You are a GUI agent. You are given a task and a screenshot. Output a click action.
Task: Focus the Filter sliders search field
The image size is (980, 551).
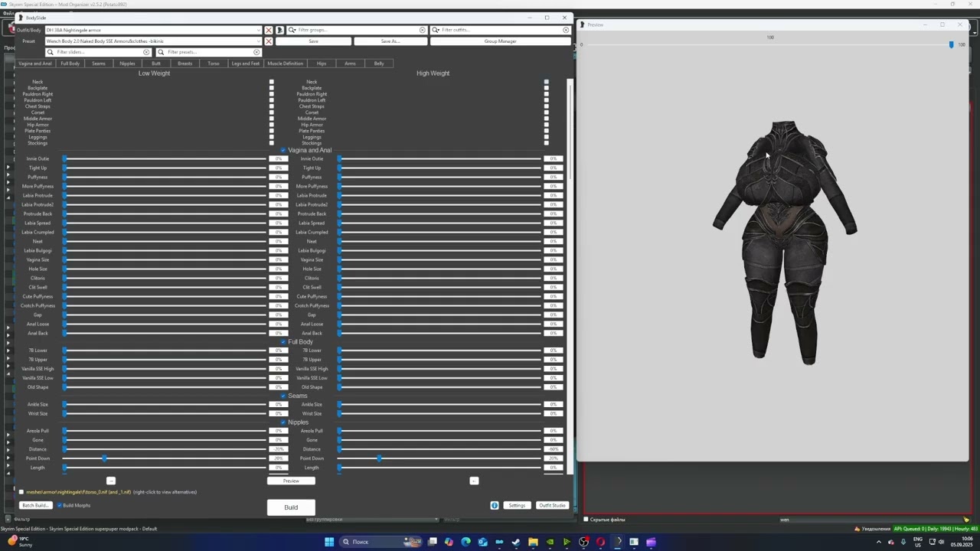pyautogui.click(x=99, y=52)
